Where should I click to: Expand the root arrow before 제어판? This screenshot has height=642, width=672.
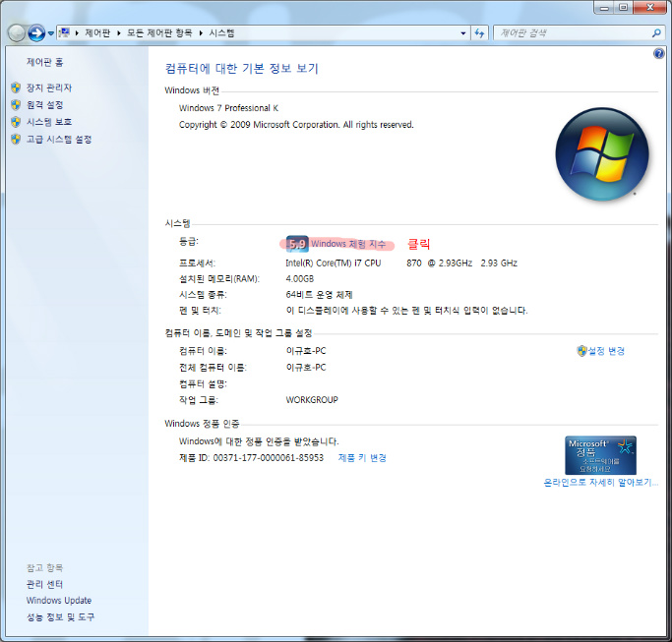coord(77,33)
